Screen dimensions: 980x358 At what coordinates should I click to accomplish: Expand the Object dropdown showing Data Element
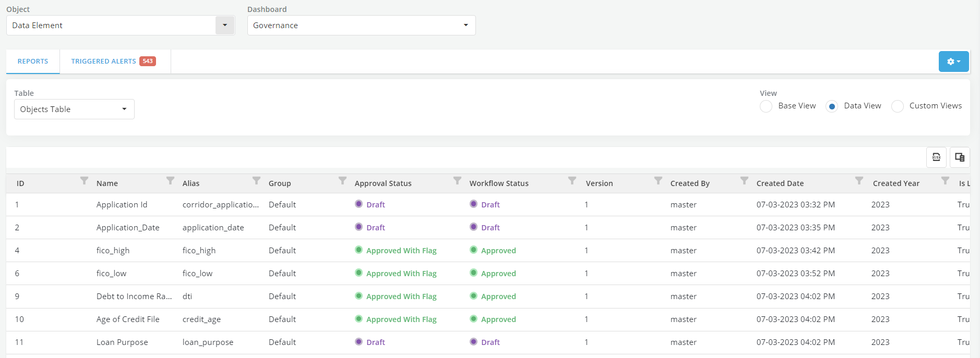(225, 25)
